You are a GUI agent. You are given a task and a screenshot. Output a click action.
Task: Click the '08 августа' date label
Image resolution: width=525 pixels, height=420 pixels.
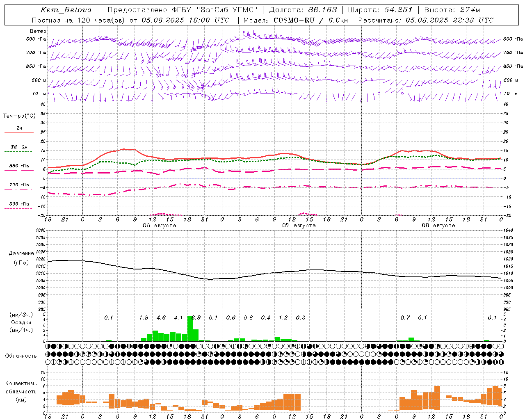point(438,226)
